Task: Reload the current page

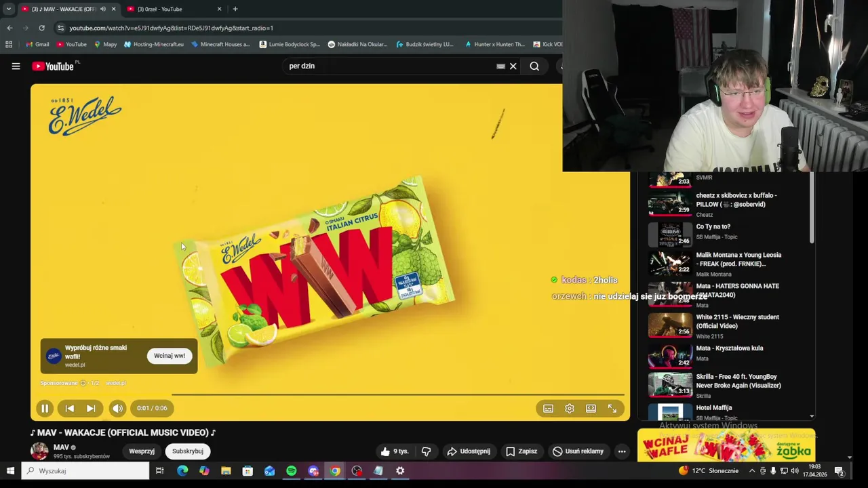Action: coord(42,28)
